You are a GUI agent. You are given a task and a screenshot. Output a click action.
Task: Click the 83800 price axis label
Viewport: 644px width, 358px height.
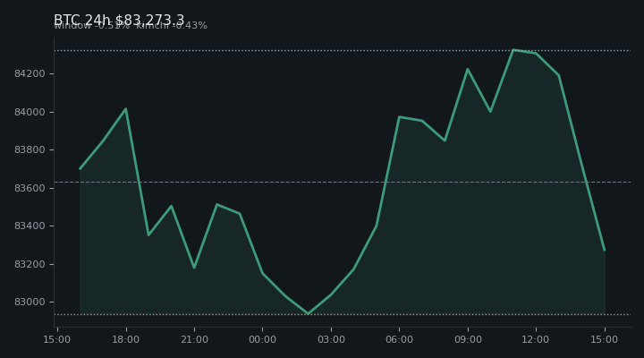(28, 150)
